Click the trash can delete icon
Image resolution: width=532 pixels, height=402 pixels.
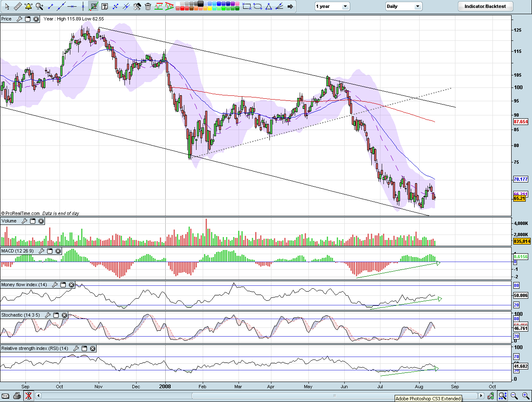[x=148, y=6]
